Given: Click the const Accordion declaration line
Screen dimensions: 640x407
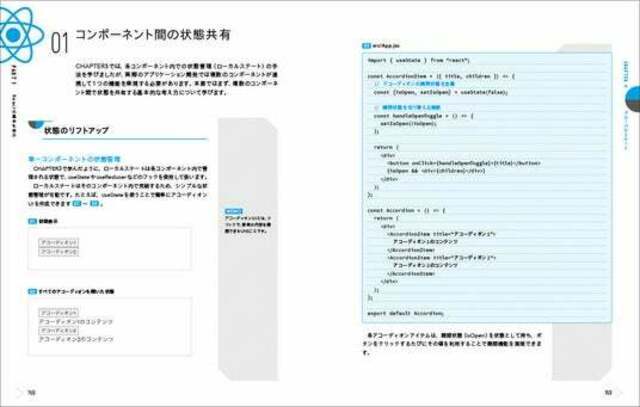Looking at the screenshot, I should point(407,211).
